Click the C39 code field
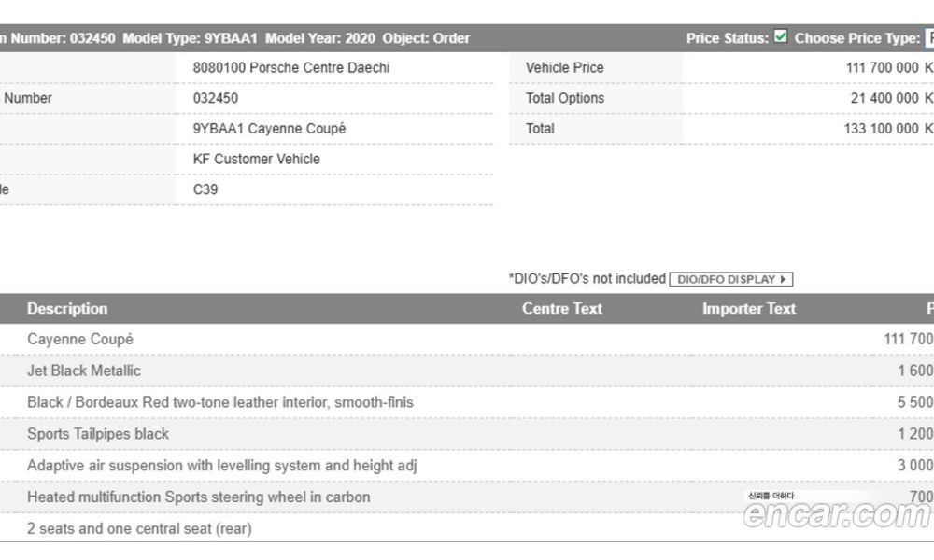934x560 pixels. click(x=205, y=189)
